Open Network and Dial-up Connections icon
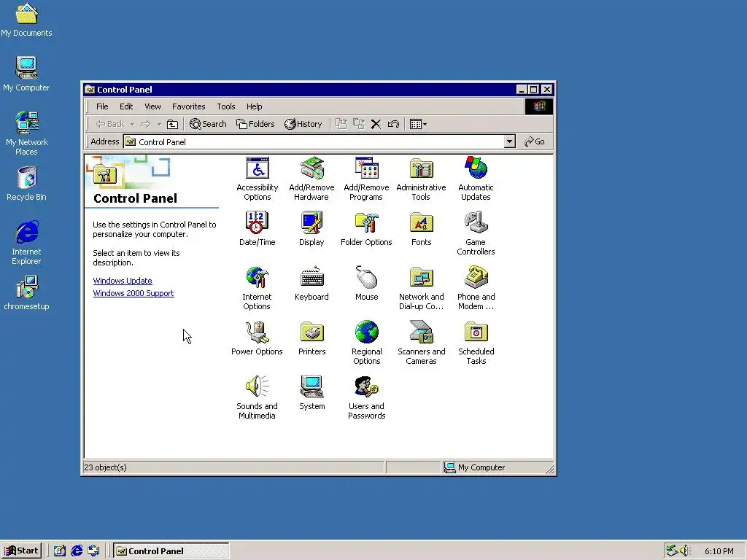 (x=421, y=277)
